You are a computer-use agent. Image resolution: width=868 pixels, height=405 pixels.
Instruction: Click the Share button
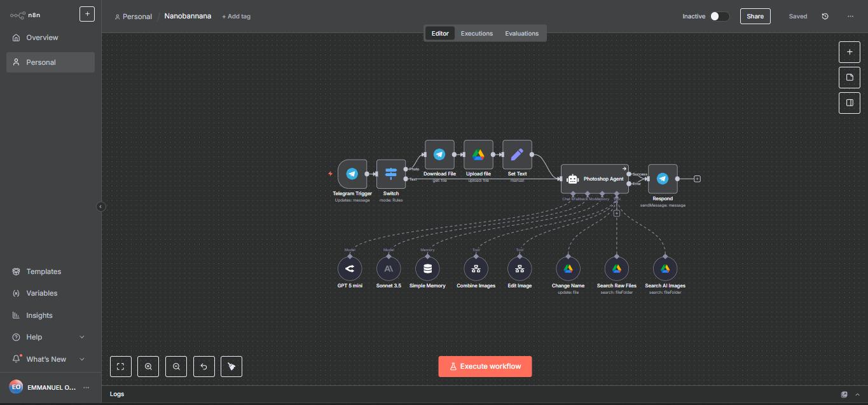pos(755,17)
